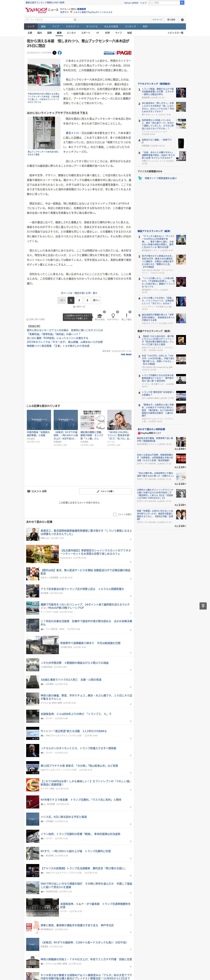Click the standing signboard photo thumbnail

(44, 133)
